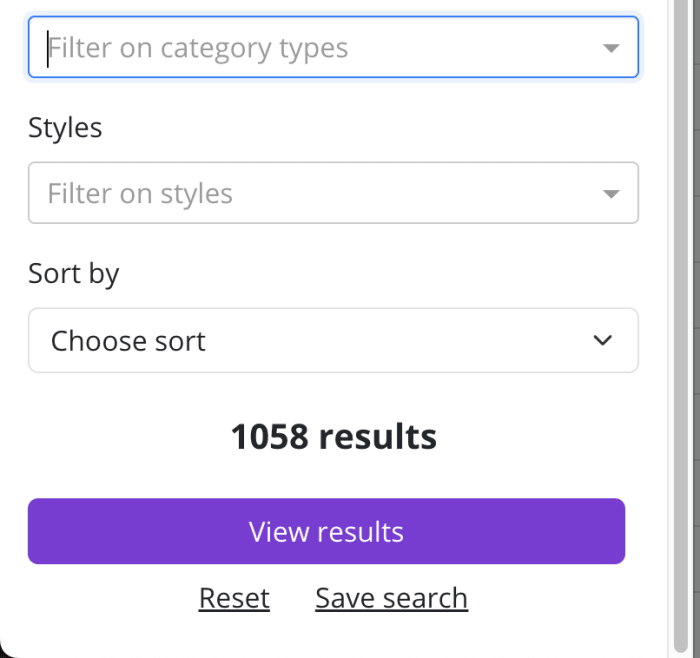Reset all search filters
The image size is (700, 658).
234,598
